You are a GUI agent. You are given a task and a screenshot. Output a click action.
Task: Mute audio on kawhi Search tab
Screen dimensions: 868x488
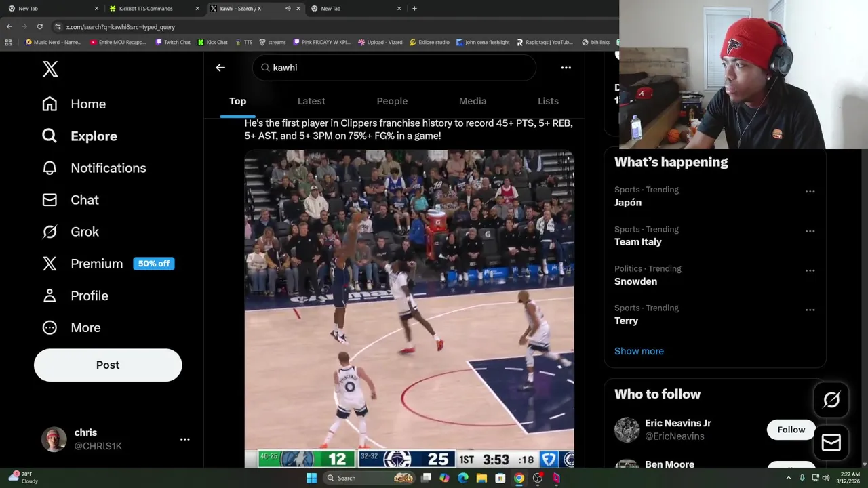coord(288,9)
